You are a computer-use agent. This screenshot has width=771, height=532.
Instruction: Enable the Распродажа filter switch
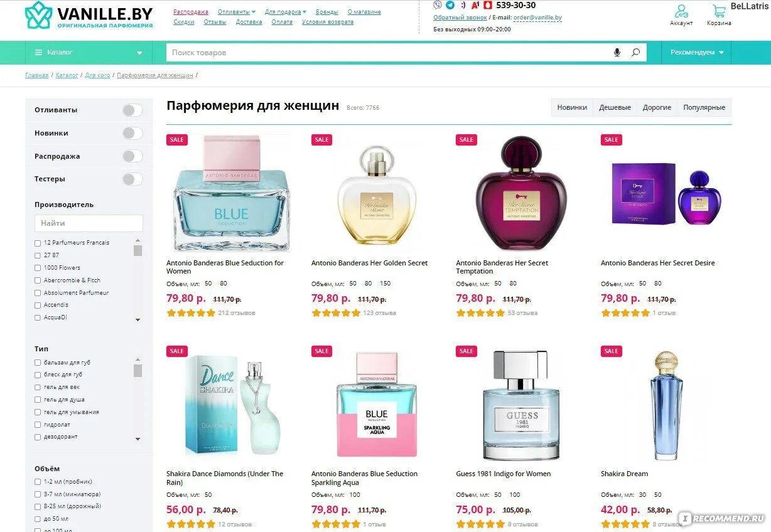pos(132,156)
